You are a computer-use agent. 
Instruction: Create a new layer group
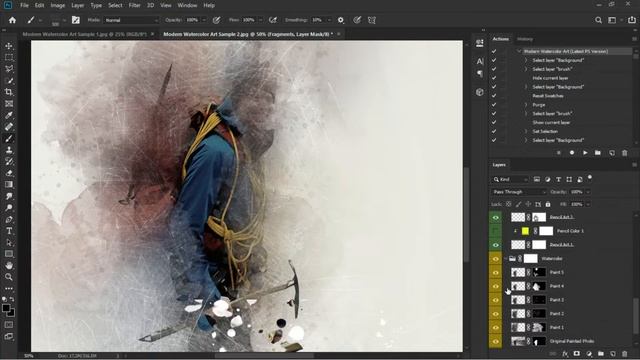[601, 354]
